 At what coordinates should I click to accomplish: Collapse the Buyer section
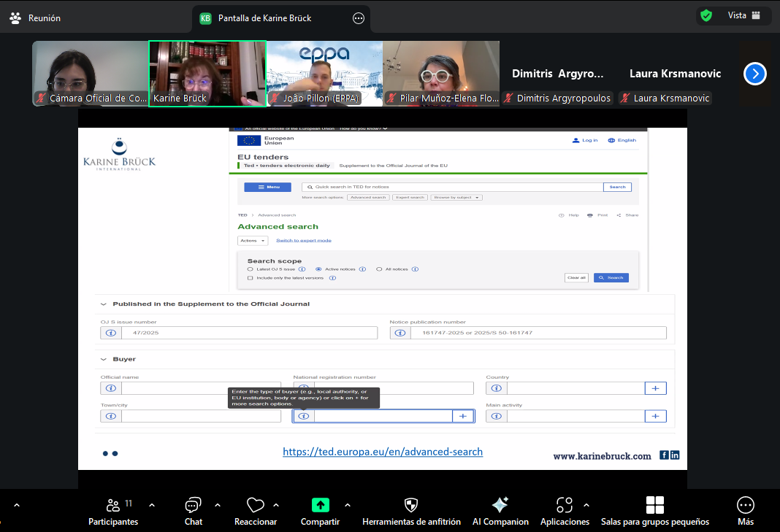[x=104, y=359]
